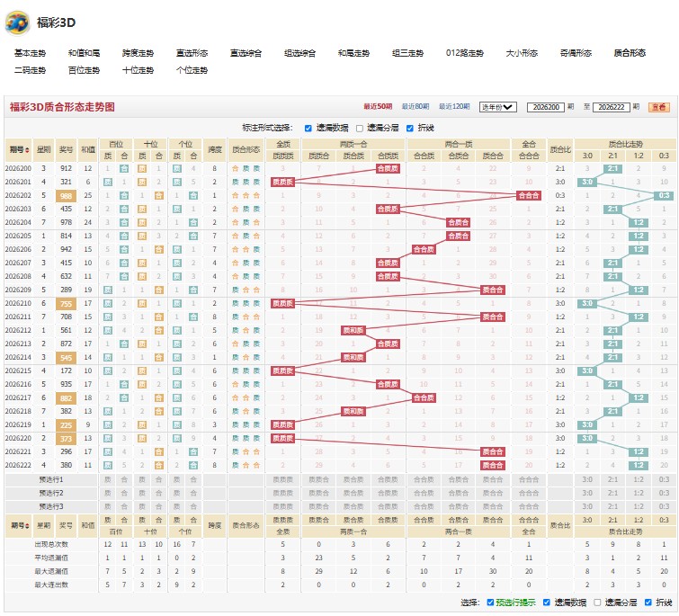Click the 最大连出数 row label
The width and height of the screenshot is (679, 616).
(x=51, y=585)
